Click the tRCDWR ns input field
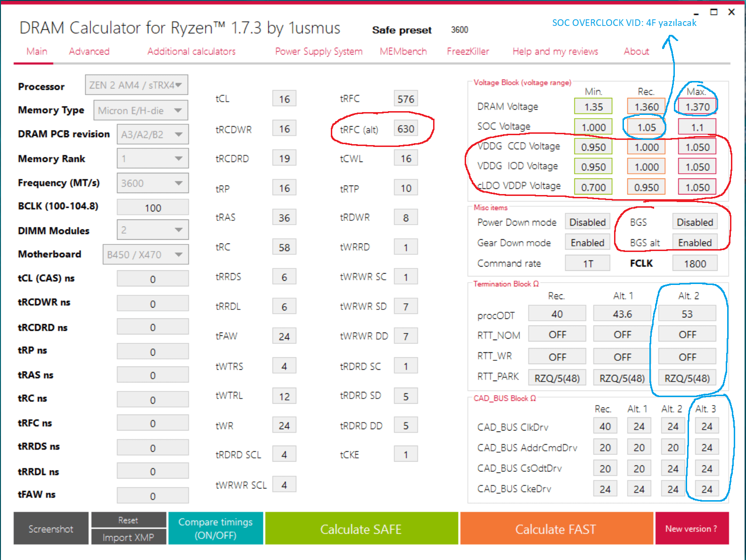The image size is (746, 560). (x=153, y=303)
